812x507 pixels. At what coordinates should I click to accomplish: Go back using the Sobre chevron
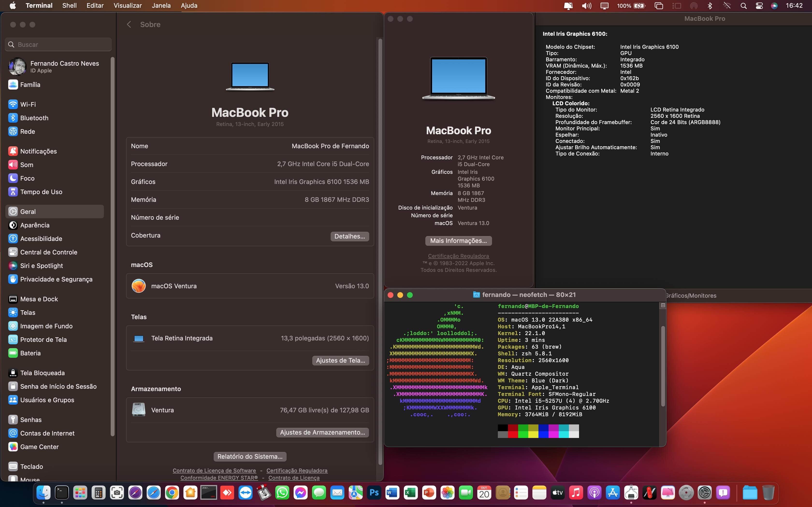click(x=129, y=24)
